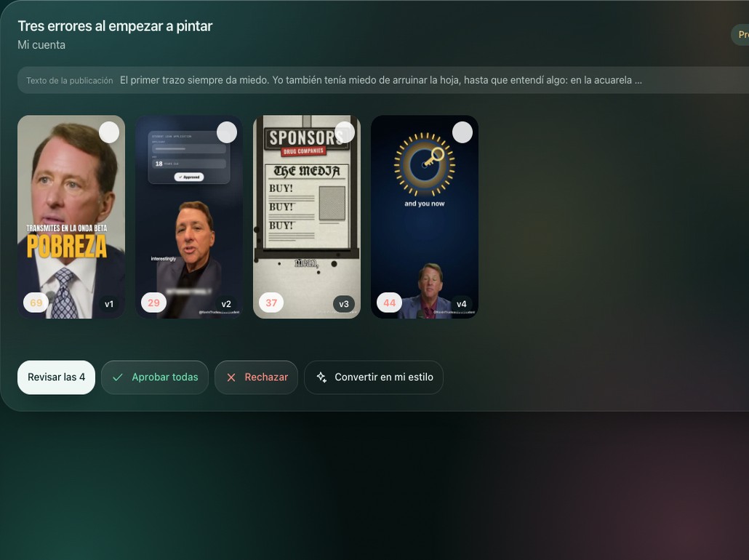Click score badge 69 on v1
Screen dimensions: 749x560
point(36,303)
